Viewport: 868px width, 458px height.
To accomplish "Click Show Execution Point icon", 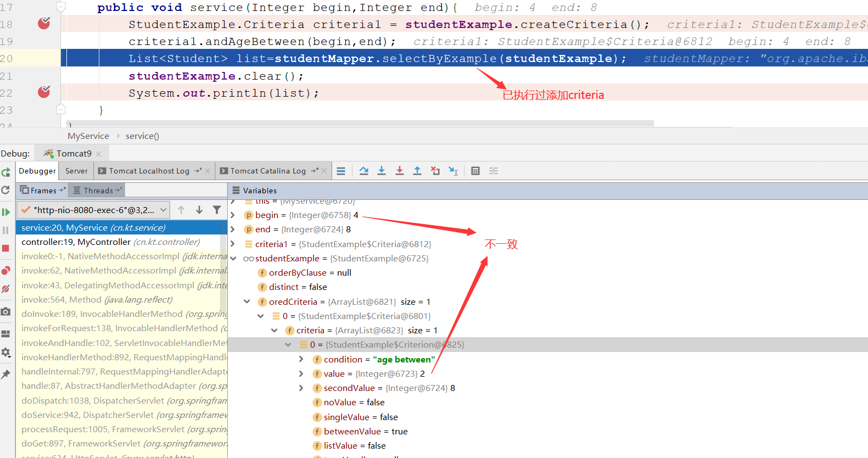I will tap(341, 171).
